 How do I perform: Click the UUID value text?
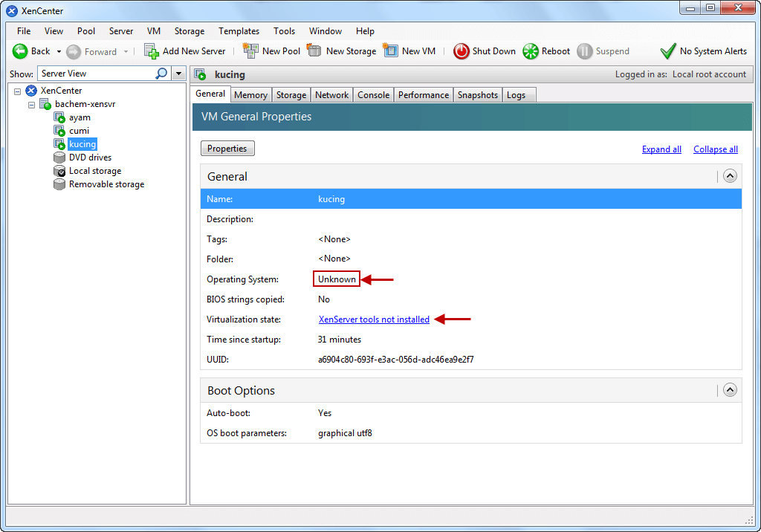point(395,360)
